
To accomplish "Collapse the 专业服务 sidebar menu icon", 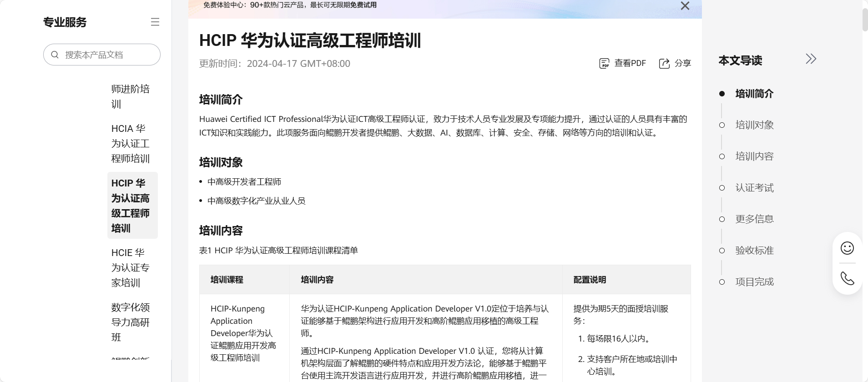I will click(155, 22).
